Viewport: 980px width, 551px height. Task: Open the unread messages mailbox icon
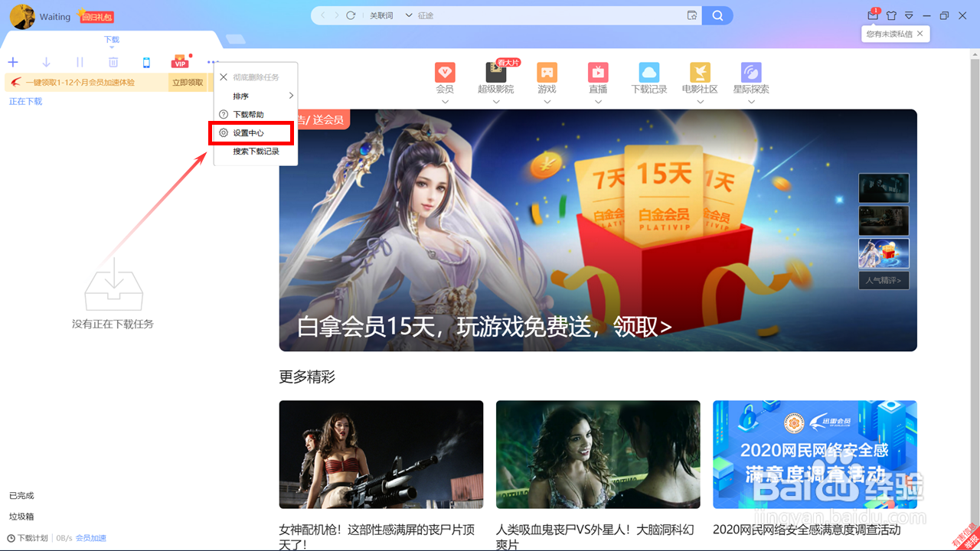(873, 15)
